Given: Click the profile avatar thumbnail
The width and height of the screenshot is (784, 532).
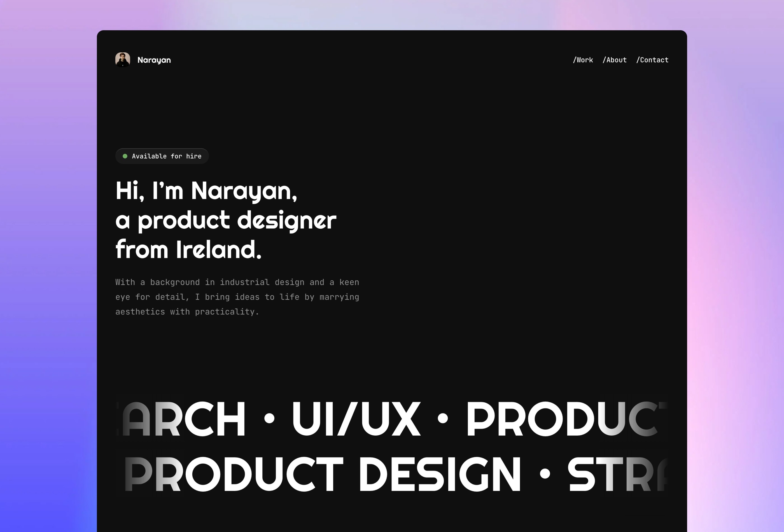Looking at the screenshot, I should pyautogui.click(x=122, y=59).
